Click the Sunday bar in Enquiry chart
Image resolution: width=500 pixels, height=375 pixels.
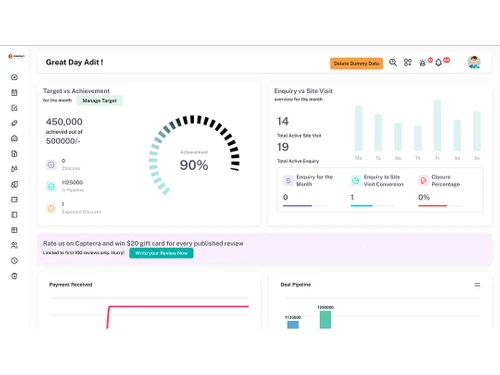point(477,131)
